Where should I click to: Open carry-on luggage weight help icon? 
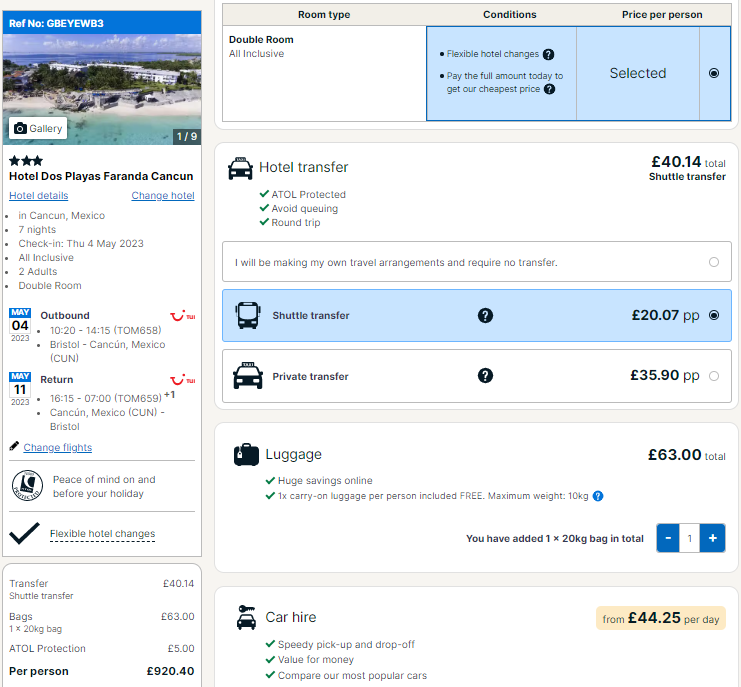point(598,496)
